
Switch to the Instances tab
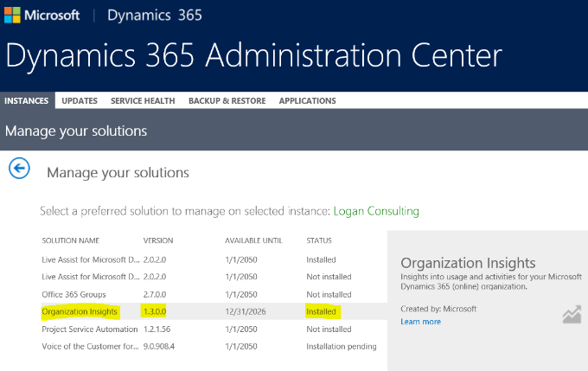pyautogui.click(x=27, y=100)
